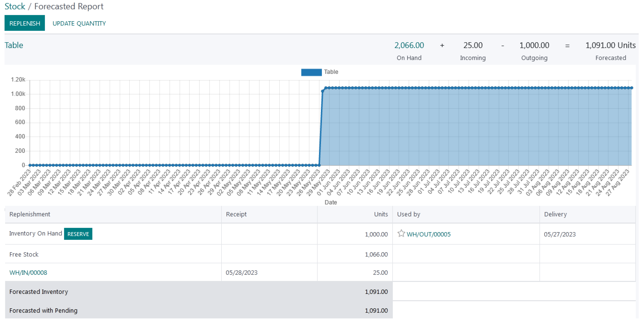Screen dimensions: 644x322
Task: Click the REPLENISH button
Action: pyautogui.click(x=25, y=23)
